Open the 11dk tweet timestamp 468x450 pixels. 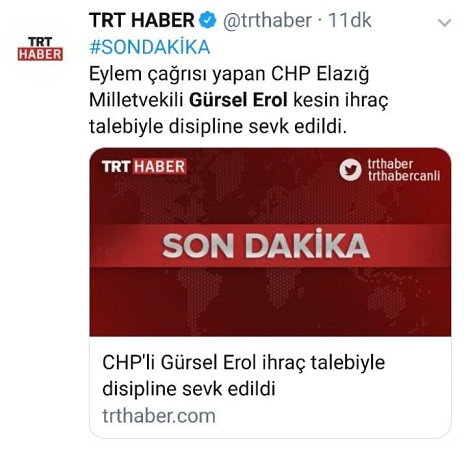pos(350,20)
